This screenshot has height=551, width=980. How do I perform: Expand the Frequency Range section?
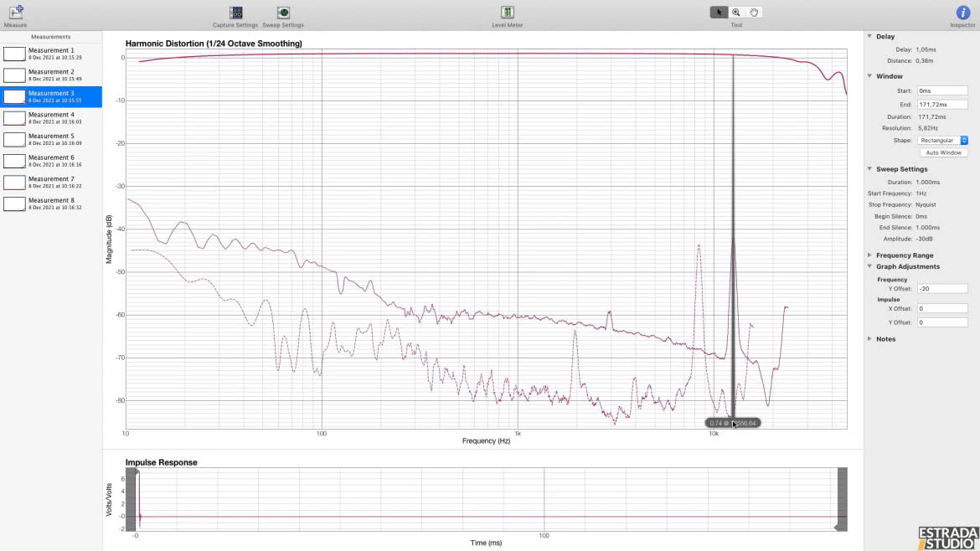pyautogui.click(x=869, y=255)
